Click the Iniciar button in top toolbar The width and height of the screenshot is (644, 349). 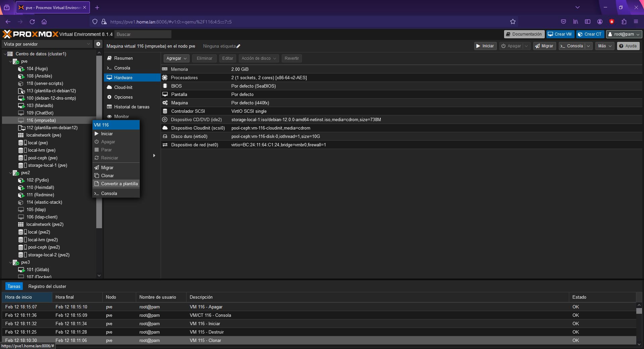coord(485,46)
